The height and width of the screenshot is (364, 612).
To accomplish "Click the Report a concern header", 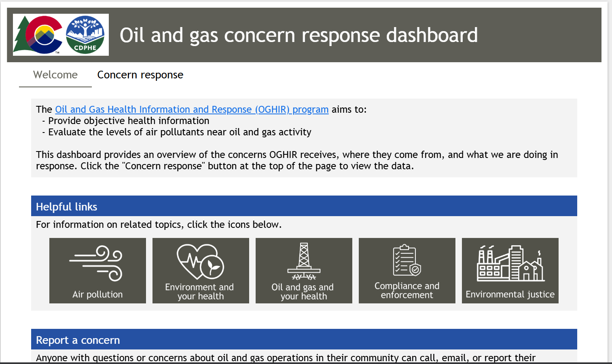I will click(78, 340).
